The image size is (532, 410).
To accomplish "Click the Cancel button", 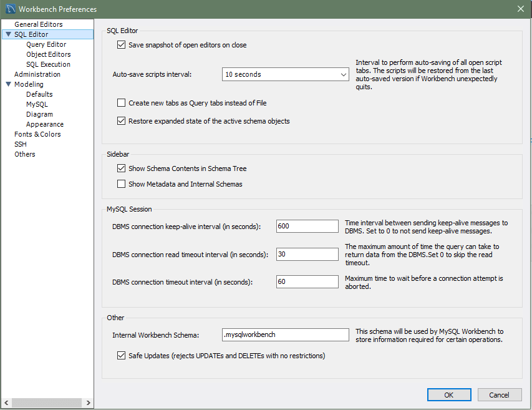I will pos(499,394).
